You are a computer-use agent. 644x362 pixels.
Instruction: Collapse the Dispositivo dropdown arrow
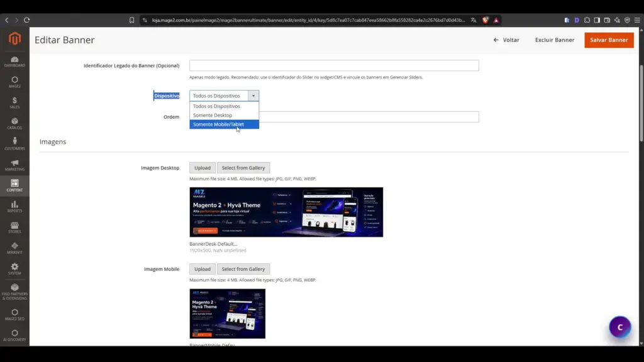pos(253,96)
